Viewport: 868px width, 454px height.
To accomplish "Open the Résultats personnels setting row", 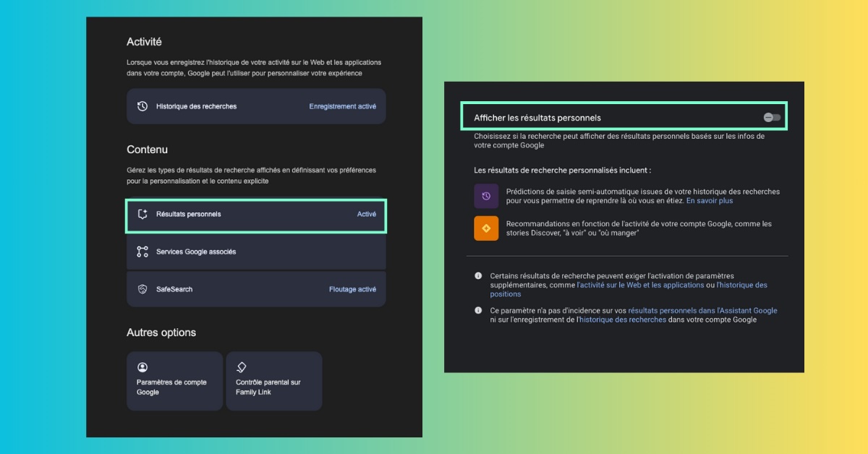I will pyautogui.click(x=256, y=215).
